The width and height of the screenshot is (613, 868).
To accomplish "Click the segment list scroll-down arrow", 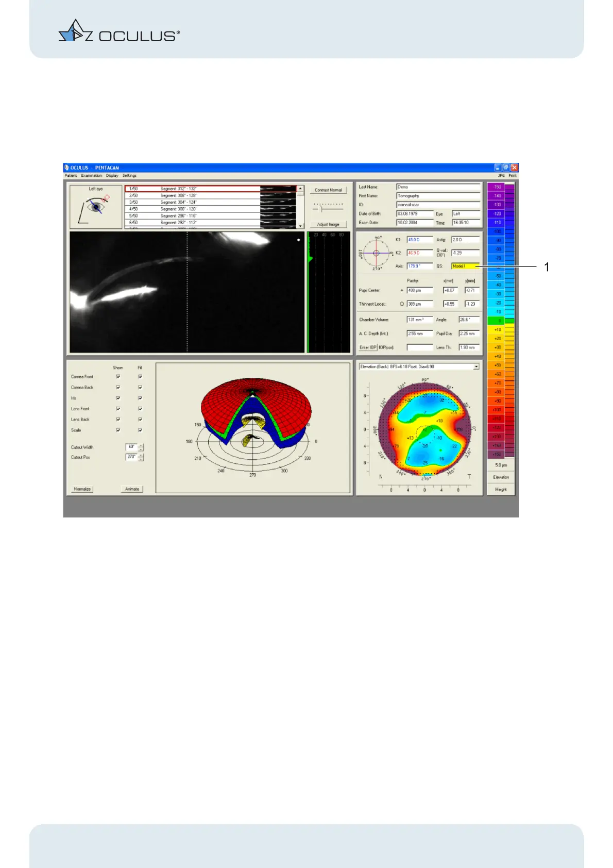I will pyautogui.click(x=300, y=226).
